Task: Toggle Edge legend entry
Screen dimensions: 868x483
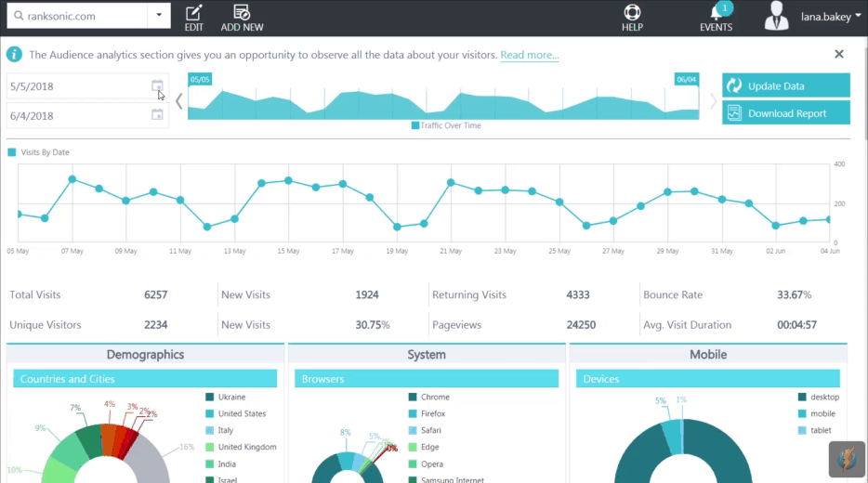Action: [x=424, y=447]
